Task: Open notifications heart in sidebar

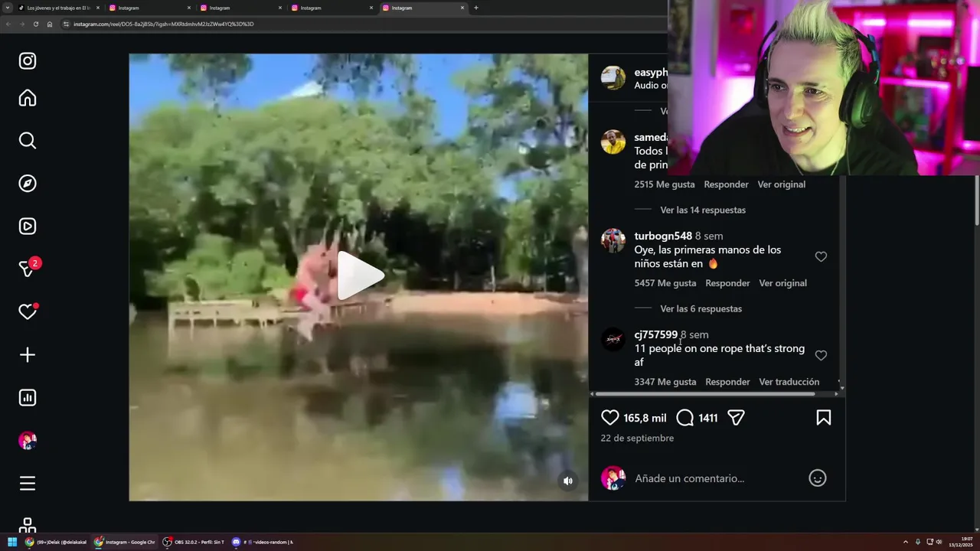Action: tap(28, 311)
